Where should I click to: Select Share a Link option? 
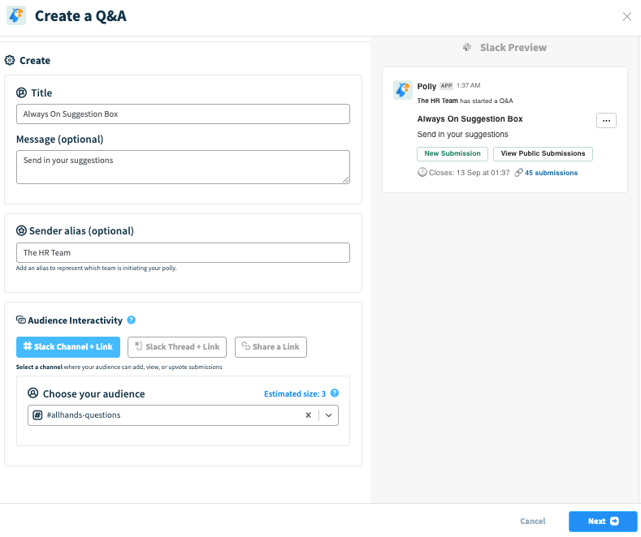click(x=271, y=347)
